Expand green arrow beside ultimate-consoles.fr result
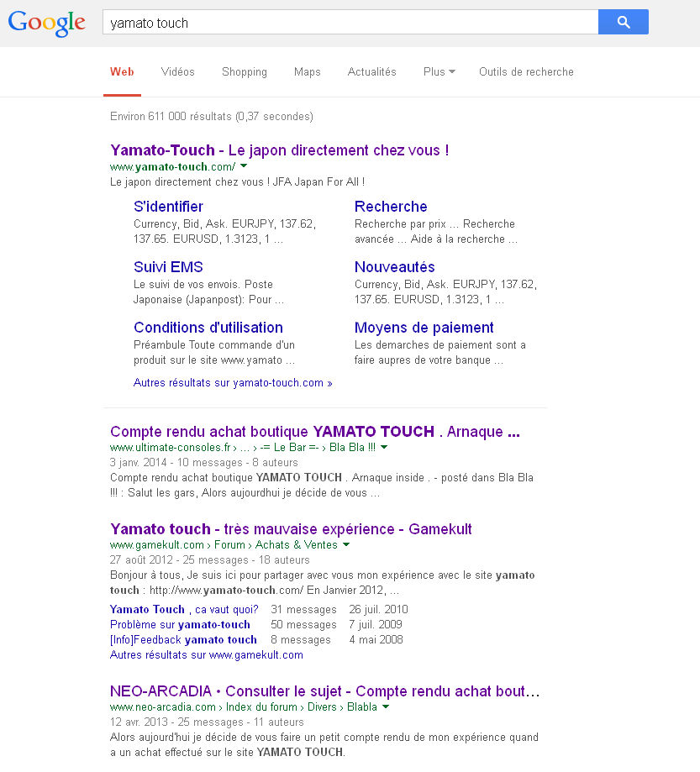Image resolution: width=700 pixels, height=772 pixels. [384, 448]
